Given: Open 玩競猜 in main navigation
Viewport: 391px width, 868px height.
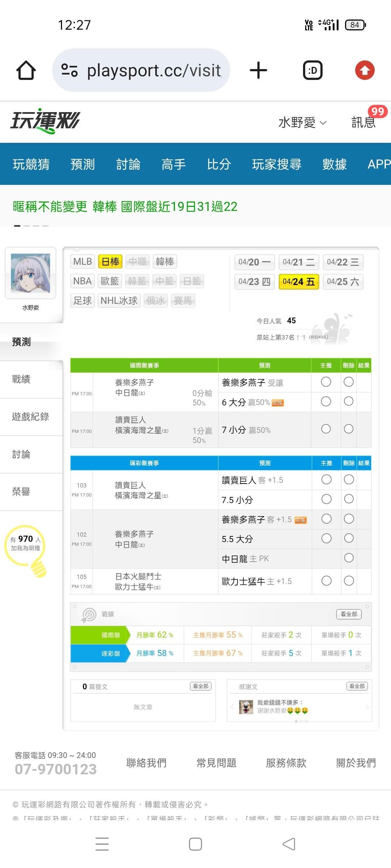Looking at the screenshot, I should click(31, 164).
